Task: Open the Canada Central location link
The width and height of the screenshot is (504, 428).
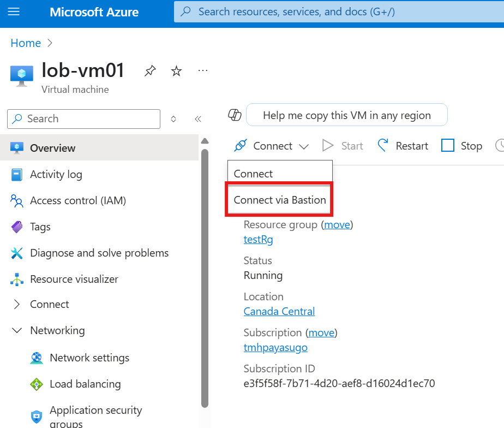Action: click(x=279, y=311)
